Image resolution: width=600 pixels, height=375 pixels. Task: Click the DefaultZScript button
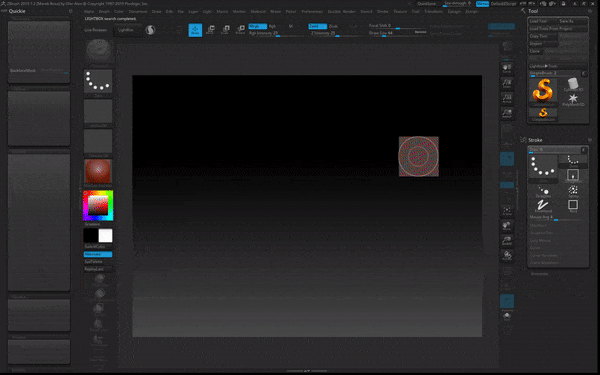point(503,3)
